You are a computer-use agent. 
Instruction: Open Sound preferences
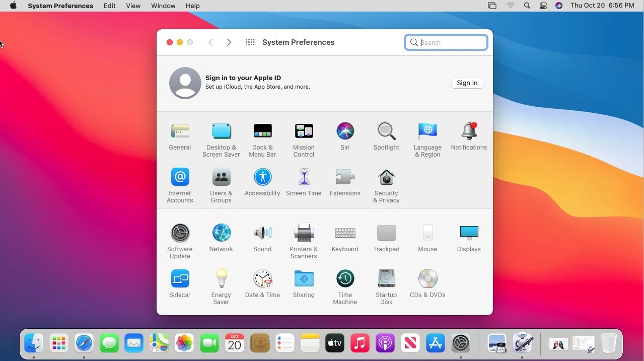262,232
